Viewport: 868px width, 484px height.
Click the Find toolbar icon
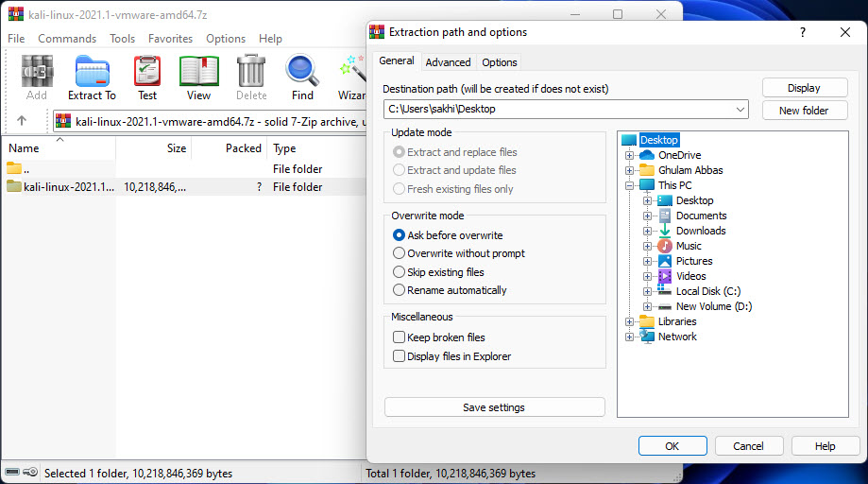[302, 72]
